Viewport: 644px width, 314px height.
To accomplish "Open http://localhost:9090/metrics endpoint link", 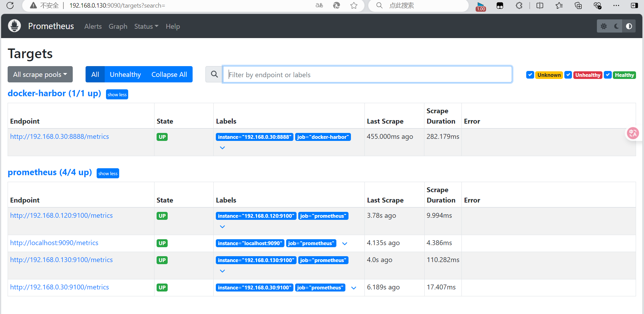I will 54,243.
